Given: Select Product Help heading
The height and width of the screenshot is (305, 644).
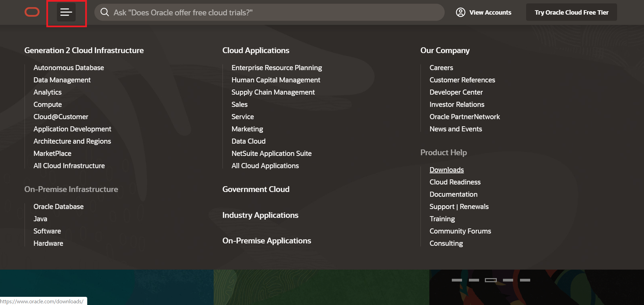Looking at the screenshot, I should click(x=443, y=152).
